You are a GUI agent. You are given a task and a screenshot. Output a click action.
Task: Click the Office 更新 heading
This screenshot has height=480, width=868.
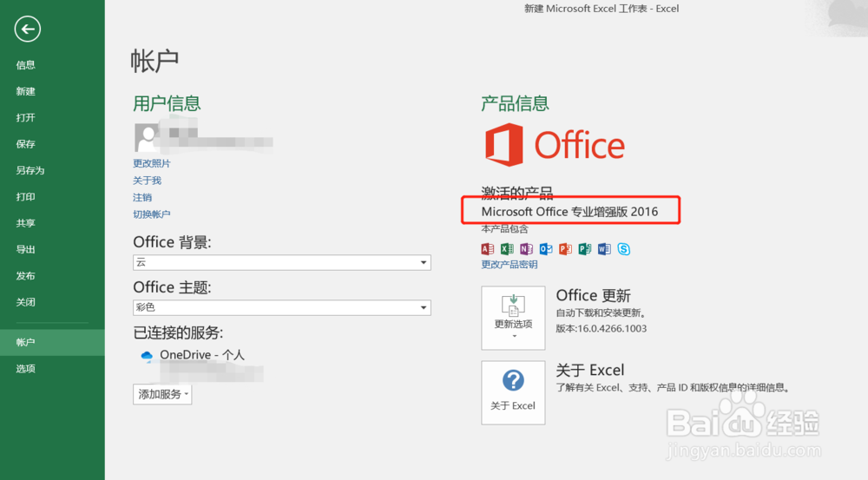(x=594, y=295)
